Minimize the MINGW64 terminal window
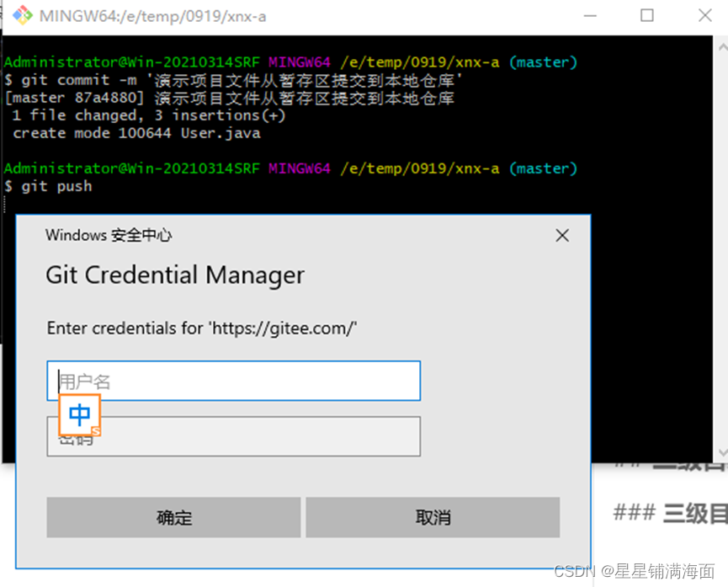Image resolution: width=728 pixels, height=587 pixels. pyautogui.click(x=590, y=16)
